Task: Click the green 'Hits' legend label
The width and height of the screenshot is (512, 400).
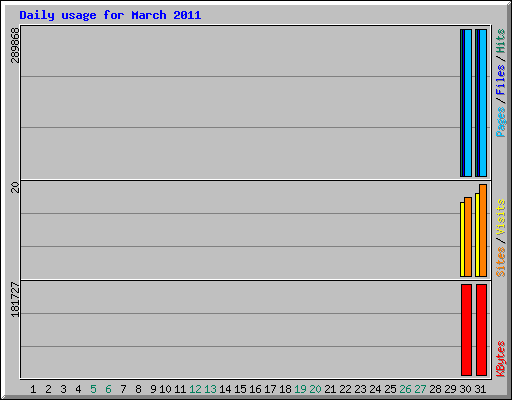Action: click(500, 41)
